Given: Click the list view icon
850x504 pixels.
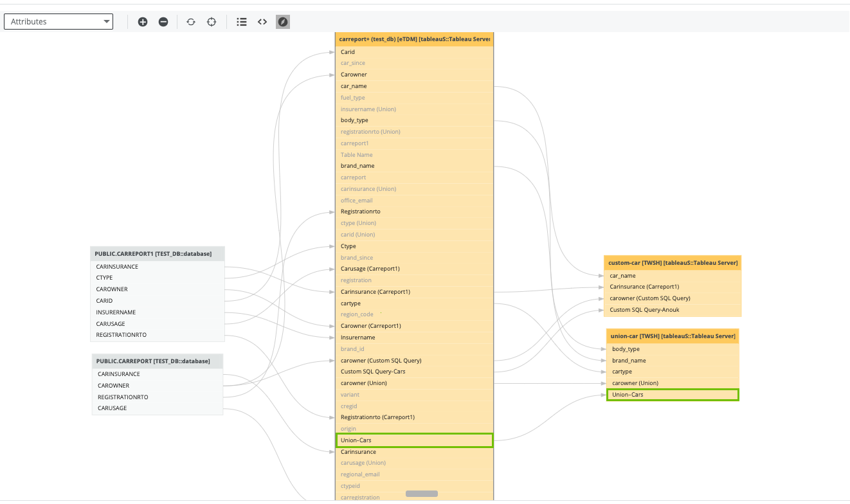Looking at the screenshot, I should pyautogui.click(x=242, y=22).
